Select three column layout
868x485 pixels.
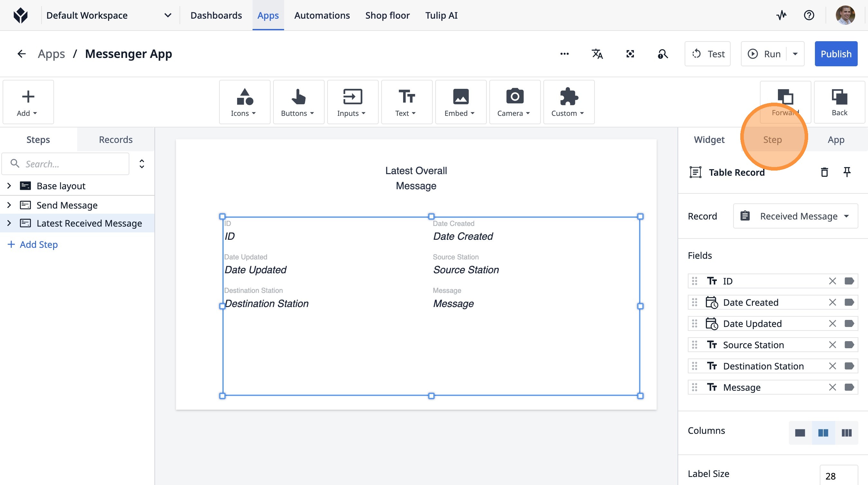(x=846, y=433)
